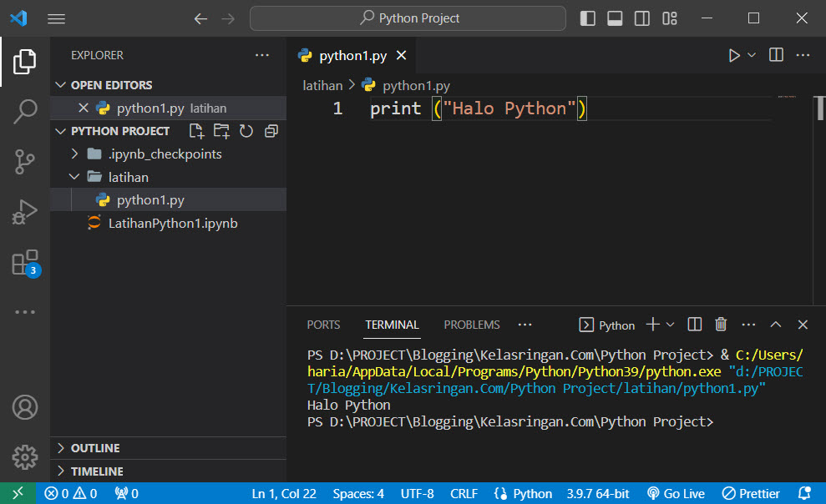Screen dimensions: 826x504
Task: Click errors and warnings count in status bar
Action: click(x=71, y=493)
